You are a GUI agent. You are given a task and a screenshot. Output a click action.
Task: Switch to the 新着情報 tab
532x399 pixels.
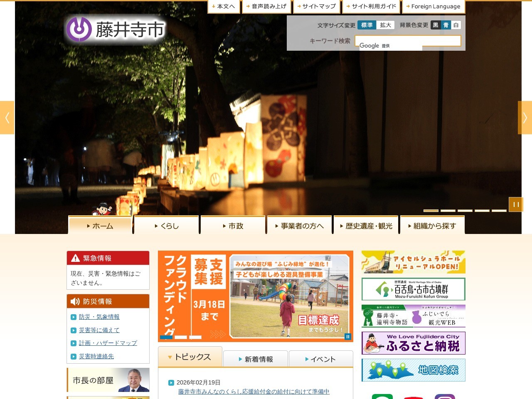(x=255, y=359)
